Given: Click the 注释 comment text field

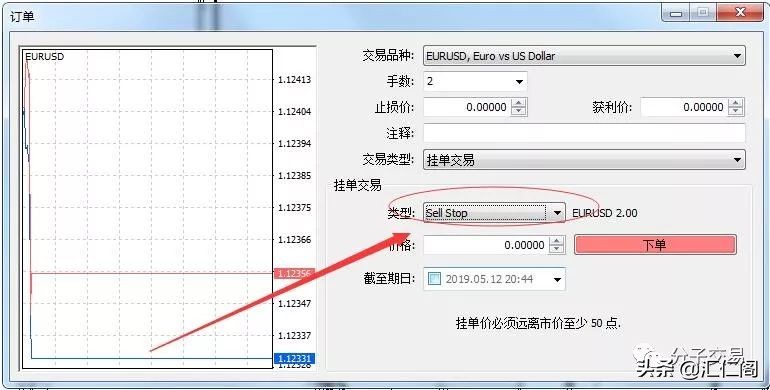Looking at the screenshot, I should coord(584,133).
